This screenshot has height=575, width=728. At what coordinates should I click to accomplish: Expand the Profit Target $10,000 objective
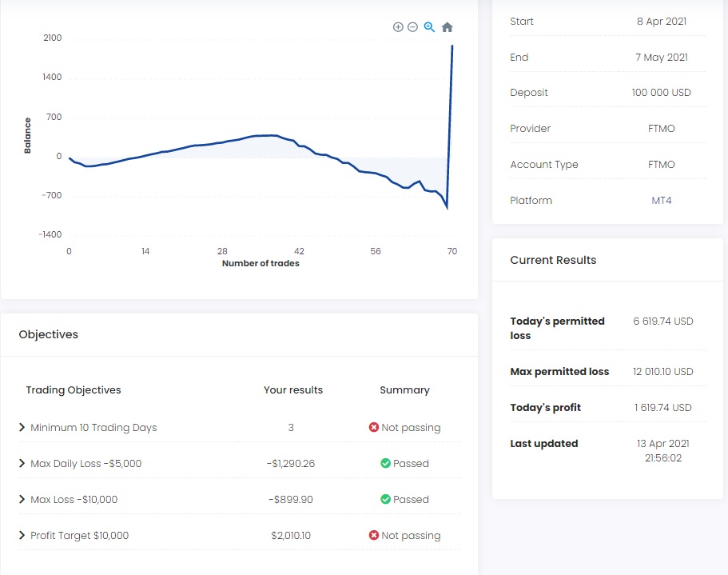tap(22, 536)
